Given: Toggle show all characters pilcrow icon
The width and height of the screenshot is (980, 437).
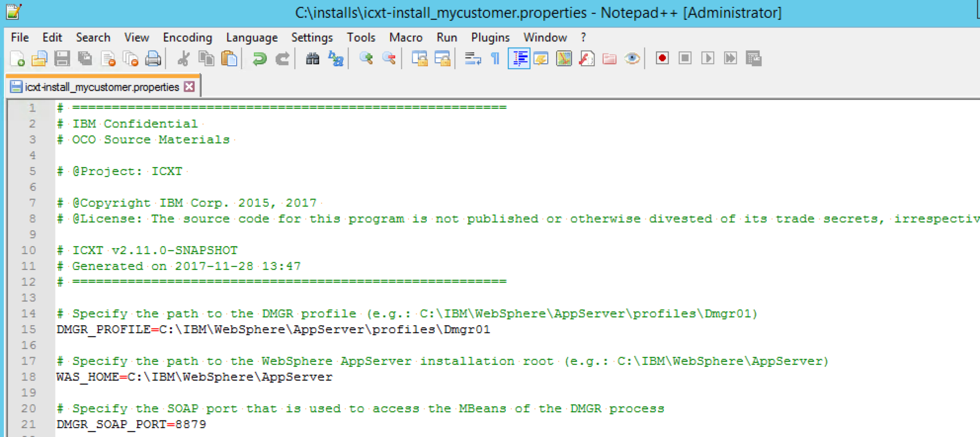Looking at the screenshot, I should click(495, 59).
